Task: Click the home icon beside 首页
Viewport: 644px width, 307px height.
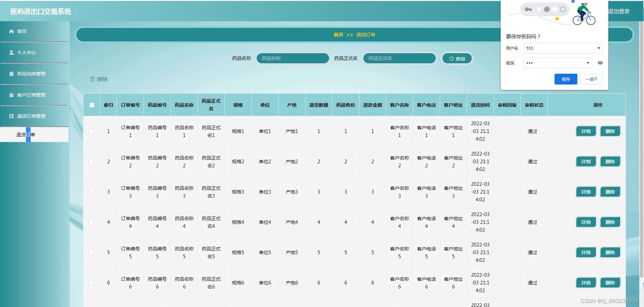Action: point(11,31)
